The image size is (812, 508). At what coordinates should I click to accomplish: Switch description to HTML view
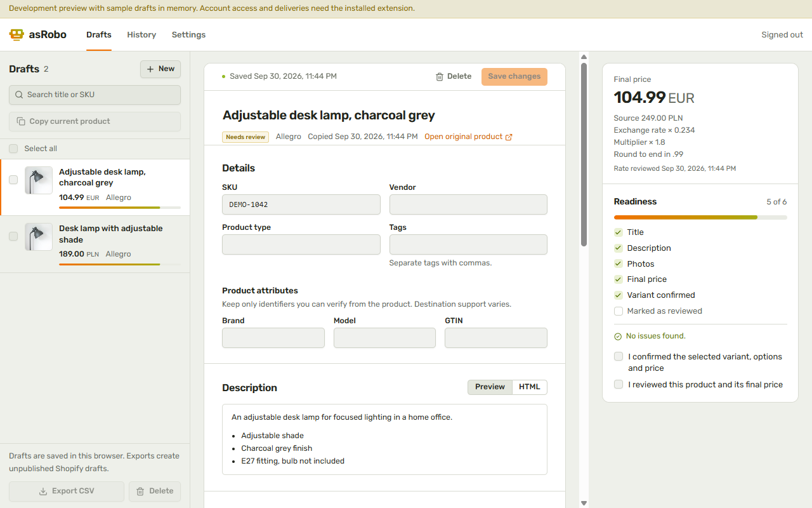point(530,387)
